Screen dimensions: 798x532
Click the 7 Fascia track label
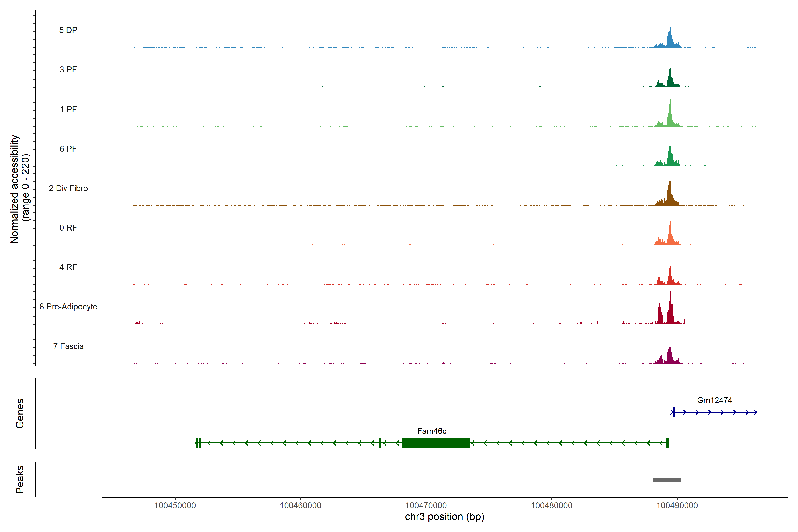click(x=68, y=346)
